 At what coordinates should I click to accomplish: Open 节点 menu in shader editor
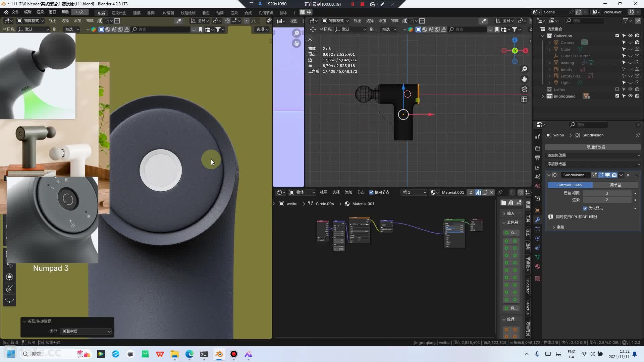(x=361, y=192)
